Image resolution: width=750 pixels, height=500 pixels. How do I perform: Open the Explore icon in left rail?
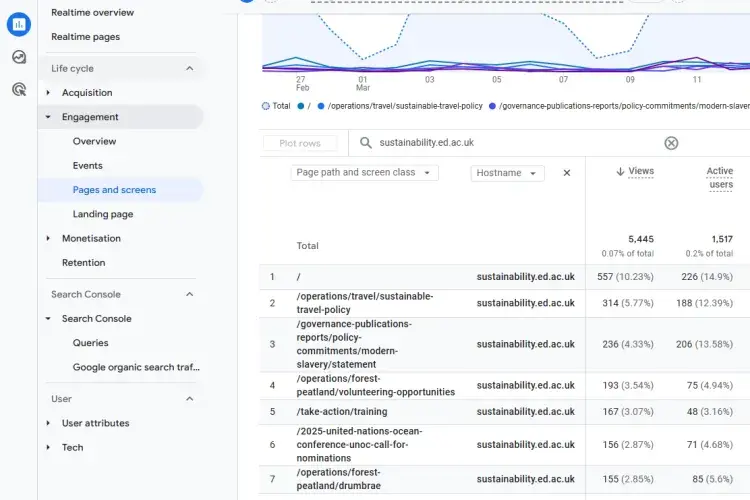[x=18, y=57]
